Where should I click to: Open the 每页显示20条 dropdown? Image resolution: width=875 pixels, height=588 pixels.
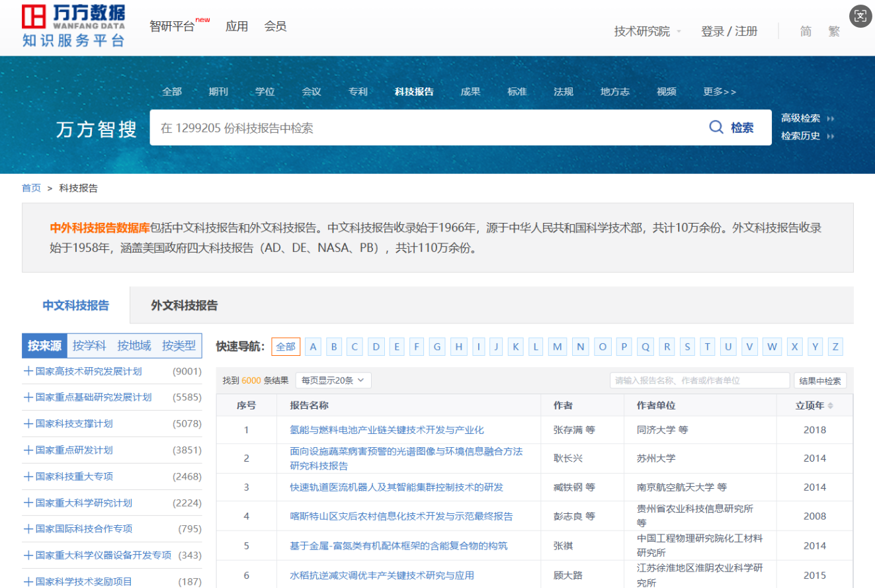pos(333,380)
